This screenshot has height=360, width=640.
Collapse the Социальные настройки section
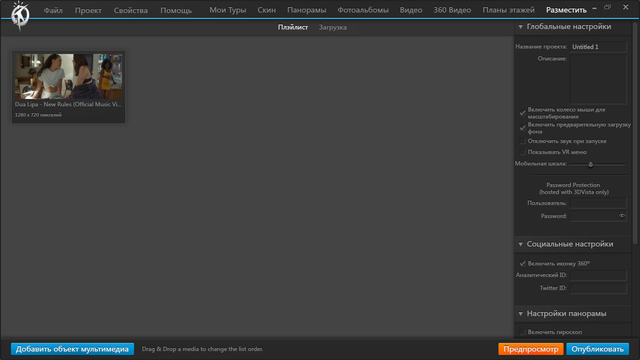(x=520, y=244)
